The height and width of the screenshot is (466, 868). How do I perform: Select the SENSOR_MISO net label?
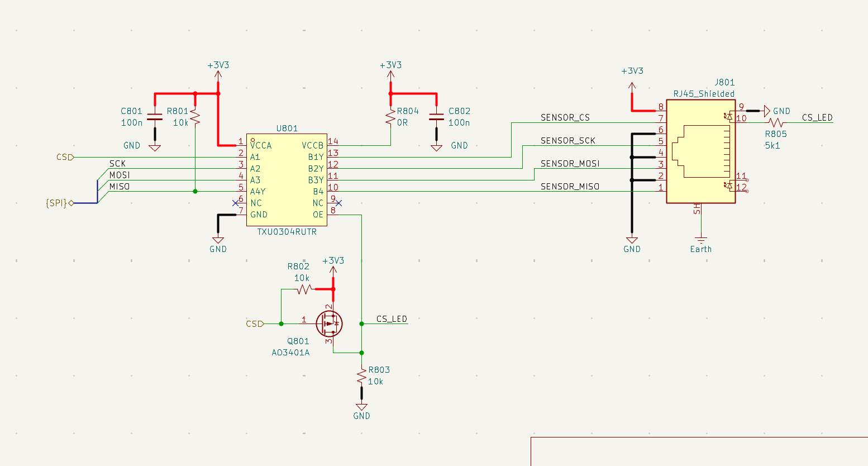point(570,186)
